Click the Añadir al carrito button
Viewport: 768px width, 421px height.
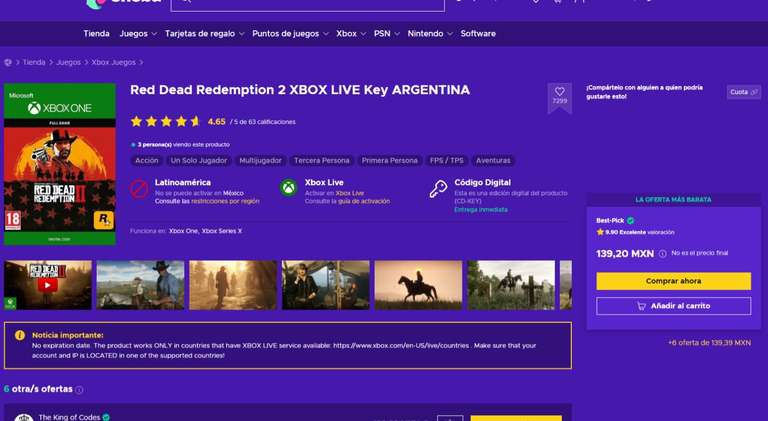[673, 306]
